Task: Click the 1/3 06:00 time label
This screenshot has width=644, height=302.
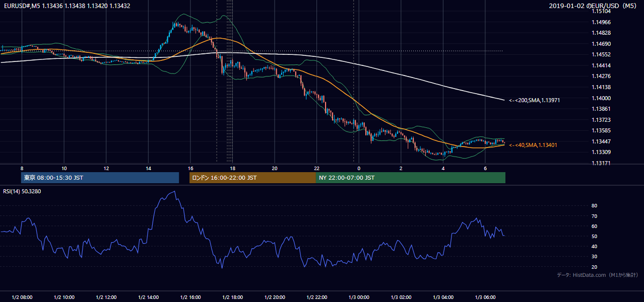Action: click(485, 297)
